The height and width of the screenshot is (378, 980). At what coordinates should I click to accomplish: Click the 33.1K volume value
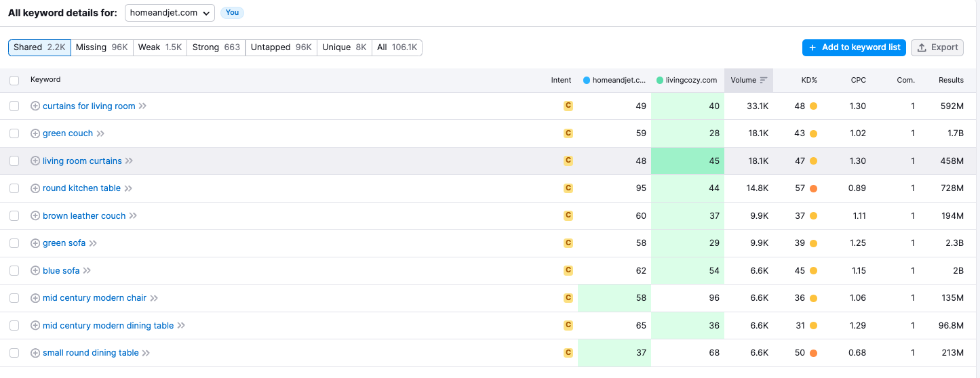coord(758,106)
